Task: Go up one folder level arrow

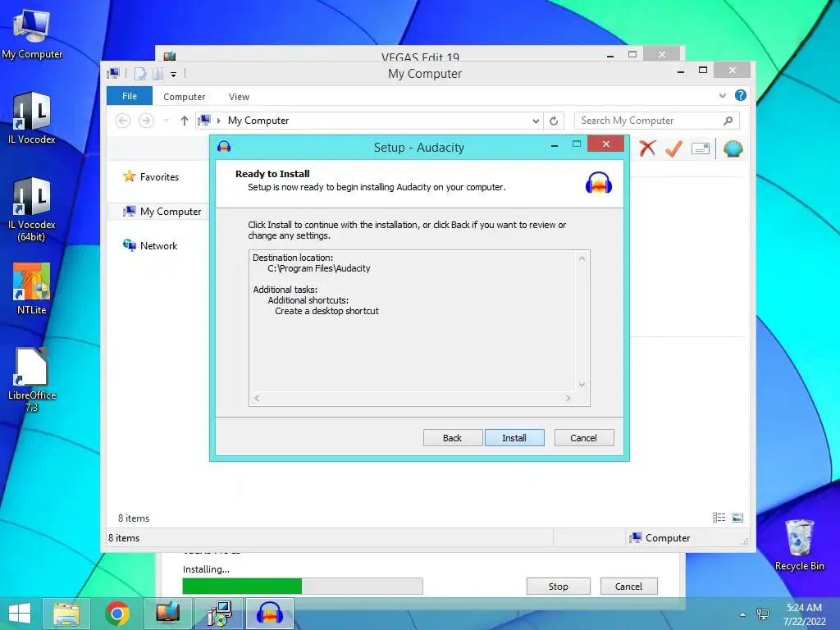Action: coord(185,121)
